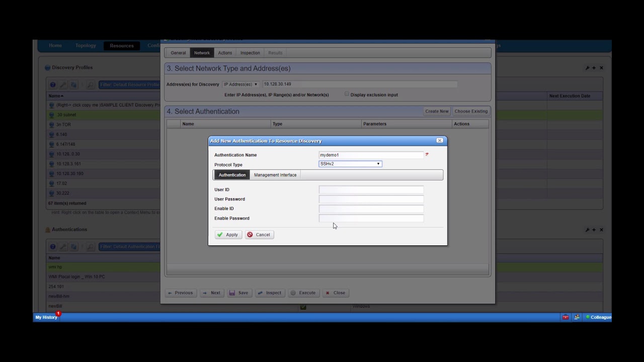Open My History in the bottom bar

46,317
